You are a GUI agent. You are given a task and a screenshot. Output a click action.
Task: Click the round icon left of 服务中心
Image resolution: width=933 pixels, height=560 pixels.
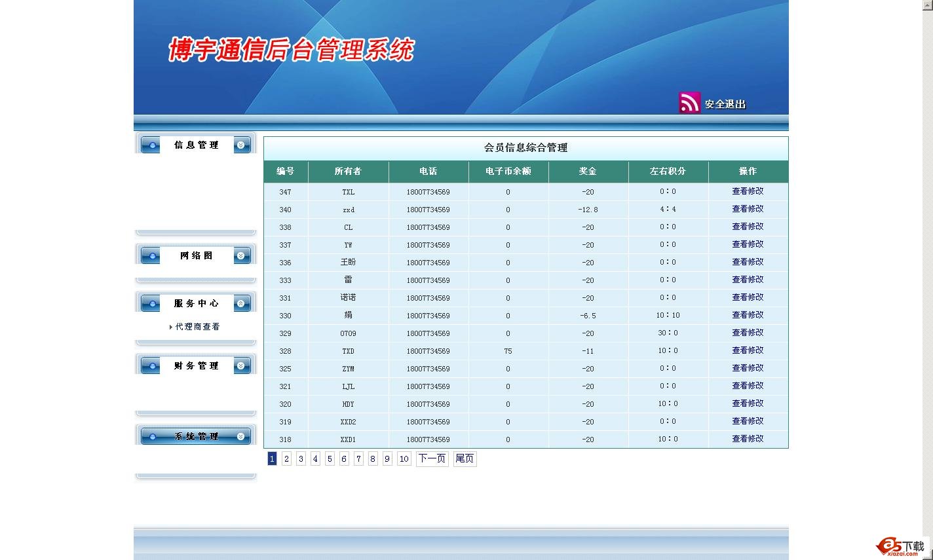point(151,304)
